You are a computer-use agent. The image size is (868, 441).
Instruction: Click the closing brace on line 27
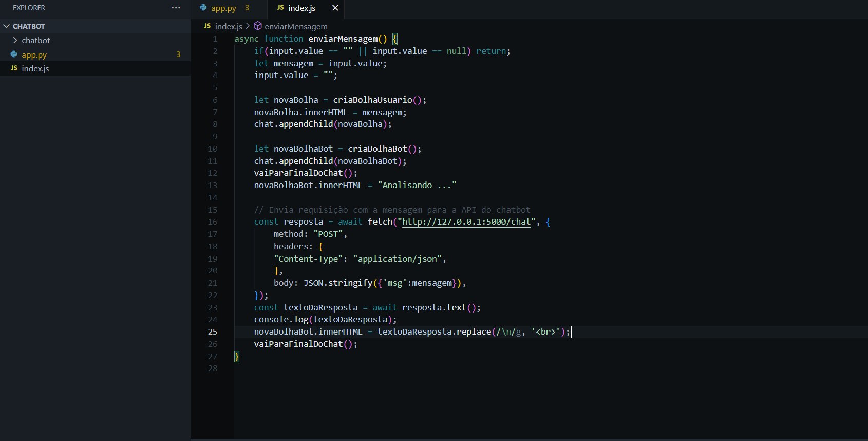point(237,356)
